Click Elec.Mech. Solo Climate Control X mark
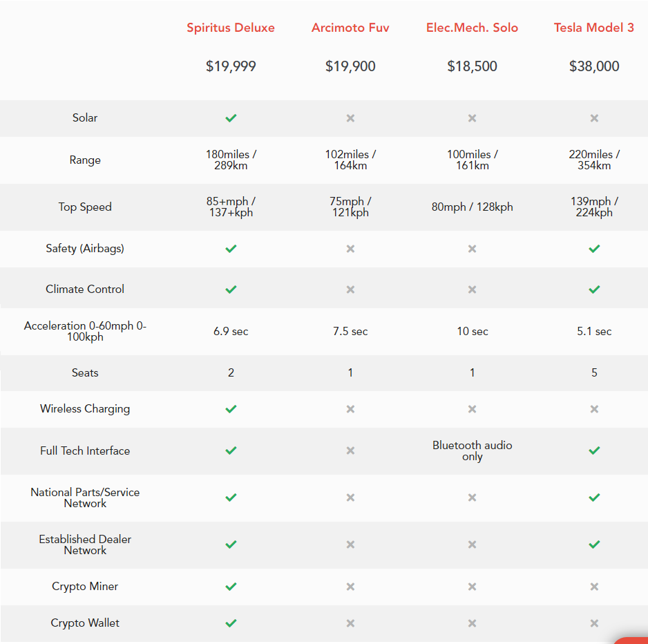 (472, 290)
